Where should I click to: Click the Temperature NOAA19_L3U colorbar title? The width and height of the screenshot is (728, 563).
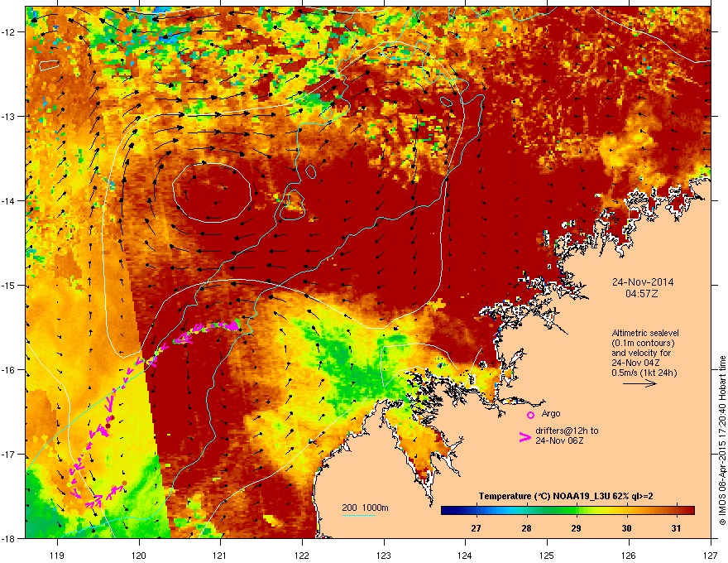[566, 496]
